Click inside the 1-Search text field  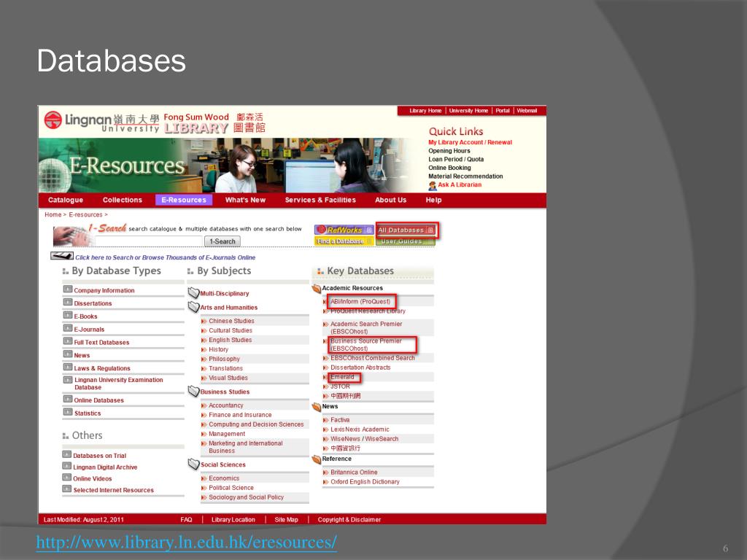click(149, 241)
